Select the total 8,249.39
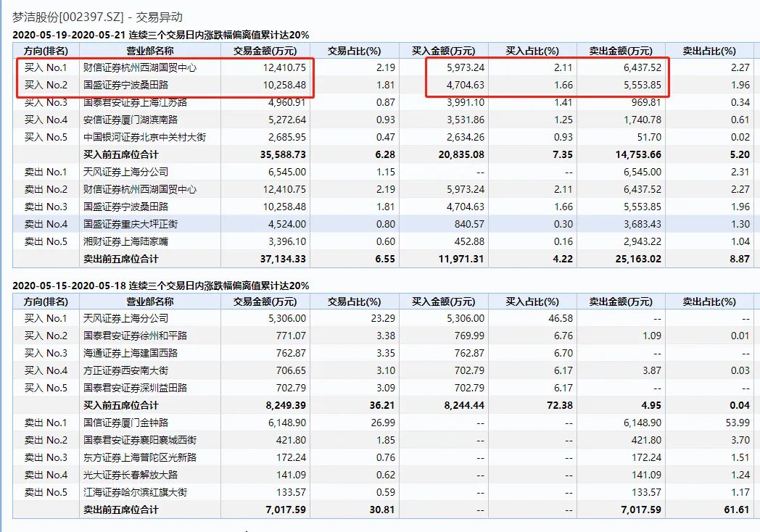760x532 pixels. (x=286, y=406)
